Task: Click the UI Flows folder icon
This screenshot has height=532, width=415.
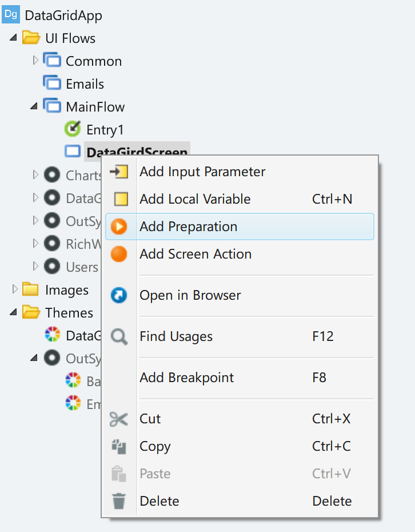Action: pos(31,37)
